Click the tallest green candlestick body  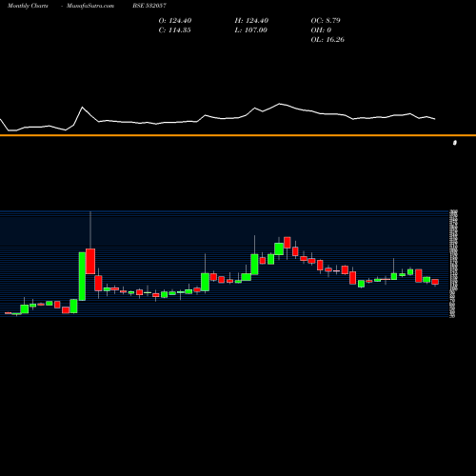coord(82,276)
